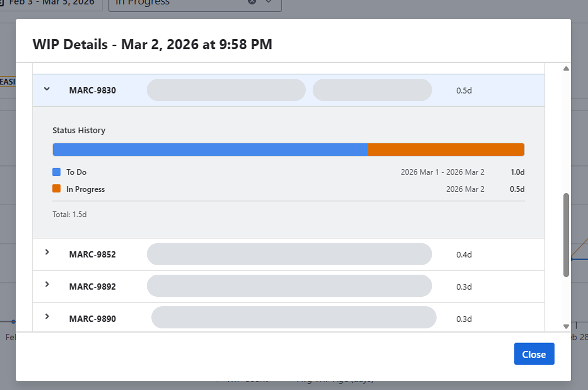Click the orange In Progress legend swatch
Image resolution: width=588 pixels, height=390 pixels.
tap(57, 189)
